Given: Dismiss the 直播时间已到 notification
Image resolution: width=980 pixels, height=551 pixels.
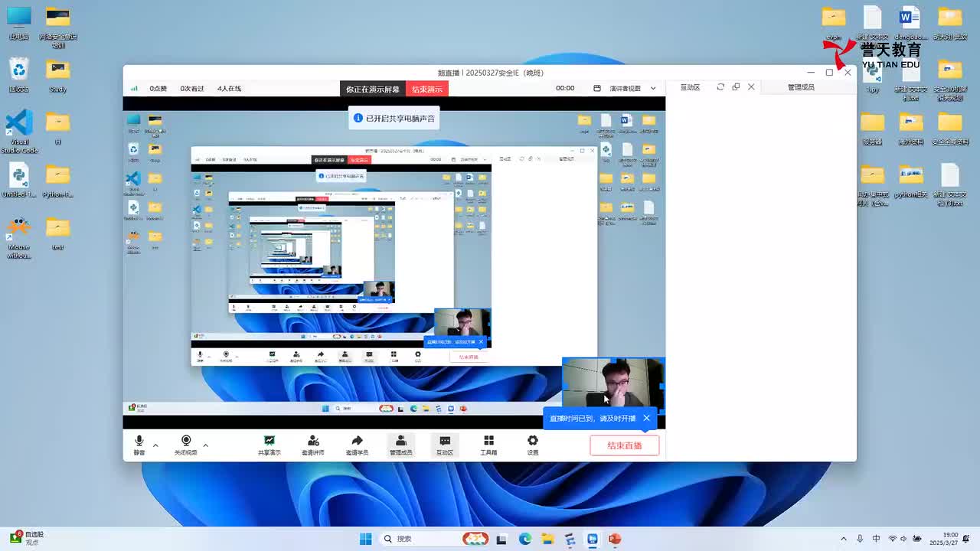Looking at the screenshot, I should pos(647,418).
